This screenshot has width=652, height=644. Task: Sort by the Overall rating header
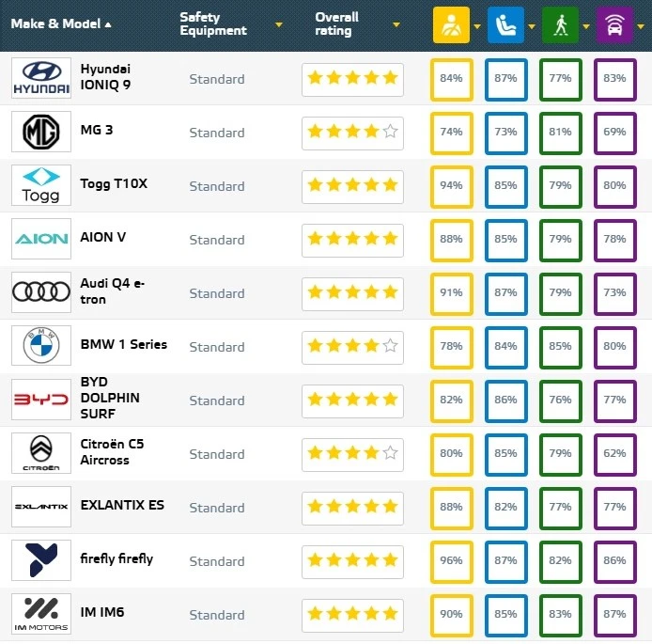point(336,24)
